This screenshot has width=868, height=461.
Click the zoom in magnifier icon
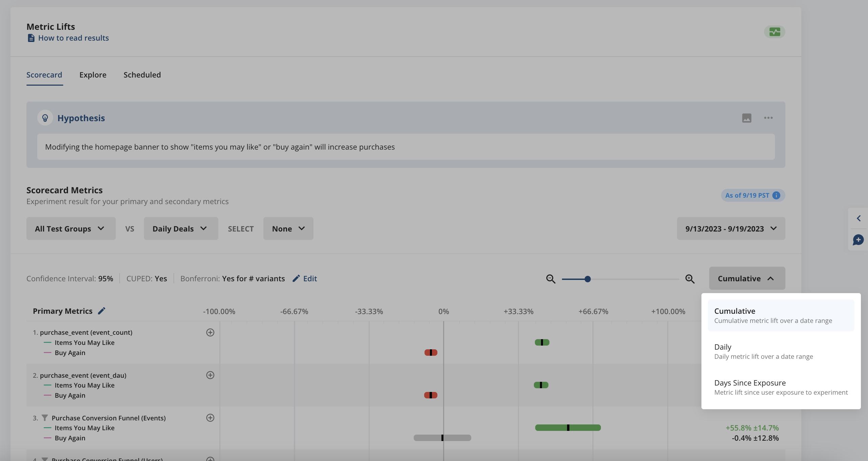coord(690,279)
